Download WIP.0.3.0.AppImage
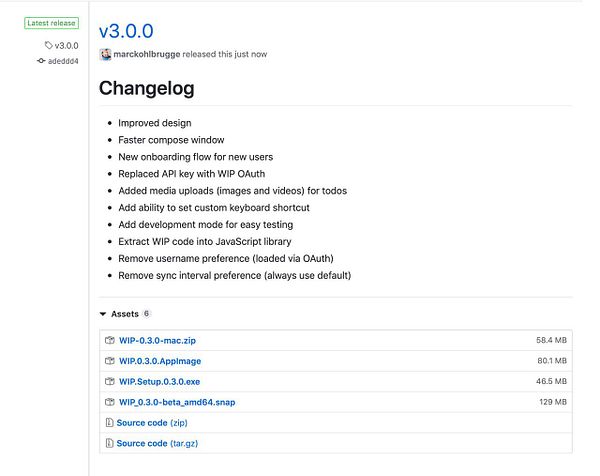This screenshot has height=476, width=600. (x=160, y=361)
